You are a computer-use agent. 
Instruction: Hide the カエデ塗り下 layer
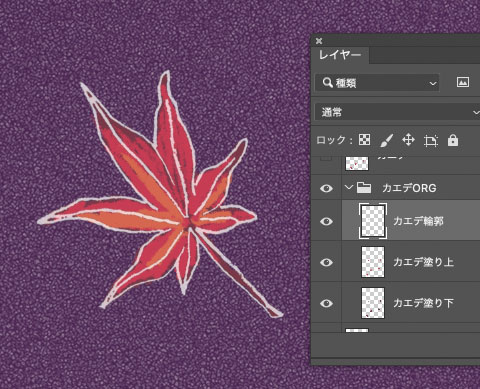(x=326, y=303)
